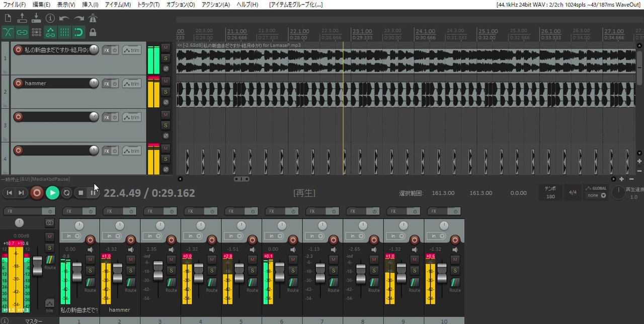Image resolution: width=644 pixels, height=324 pixels.
Task: Open Project Settings info icon
Action: tap(50, 18)
